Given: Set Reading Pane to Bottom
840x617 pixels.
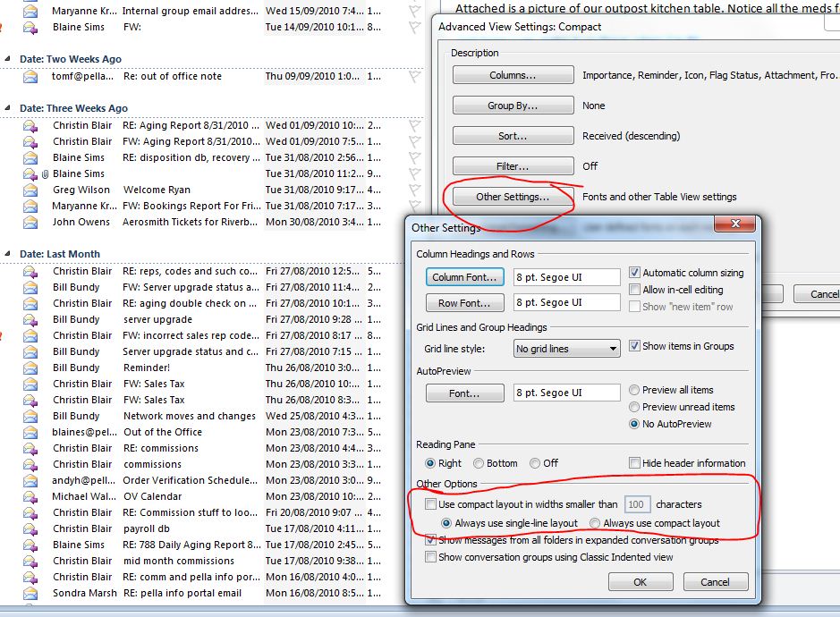Looking at the screenshot, I should tap(483, 462).
